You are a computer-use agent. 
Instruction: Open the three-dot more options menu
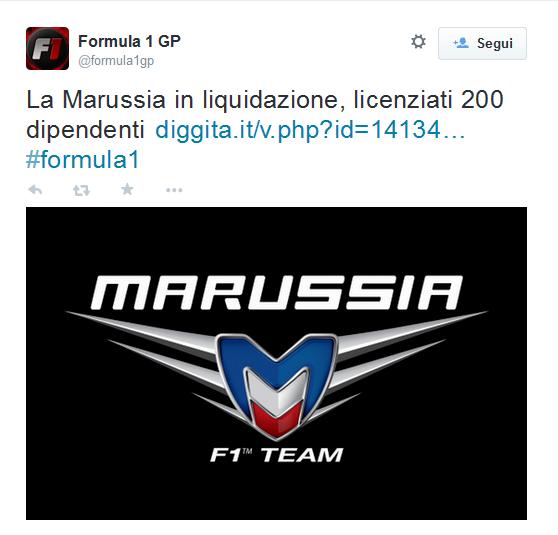pos(174,190)
